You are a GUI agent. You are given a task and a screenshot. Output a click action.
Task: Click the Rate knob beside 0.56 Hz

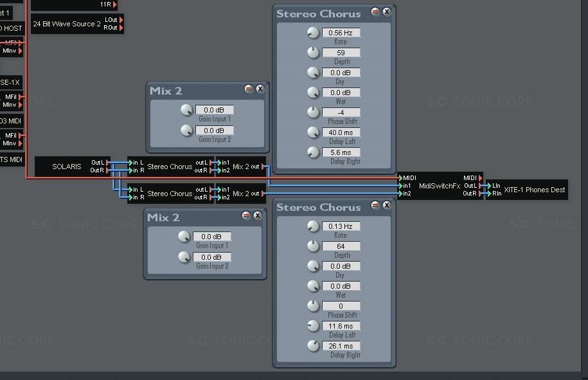tap(313, 33)
